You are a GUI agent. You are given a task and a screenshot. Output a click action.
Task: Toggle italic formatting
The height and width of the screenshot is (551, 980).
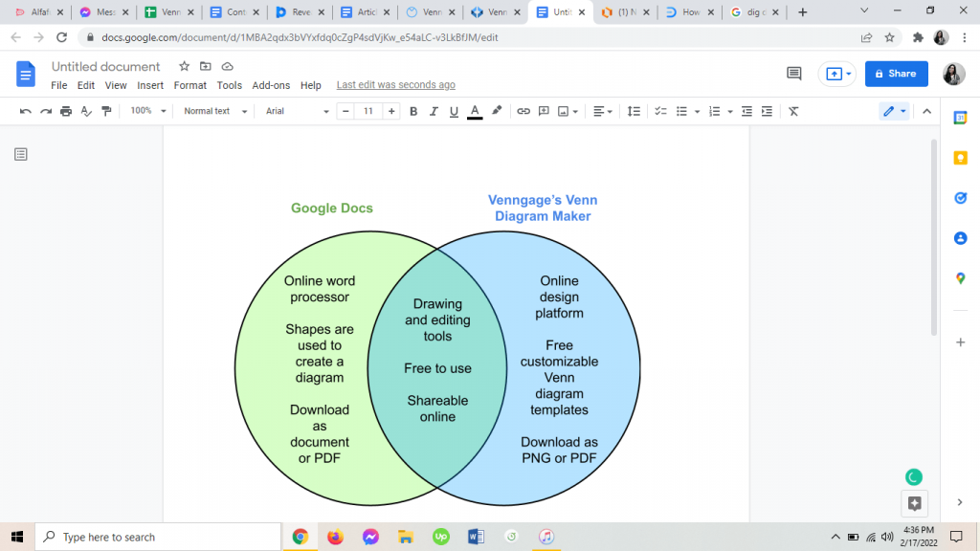pyautogui.click(x=433, y=111)
